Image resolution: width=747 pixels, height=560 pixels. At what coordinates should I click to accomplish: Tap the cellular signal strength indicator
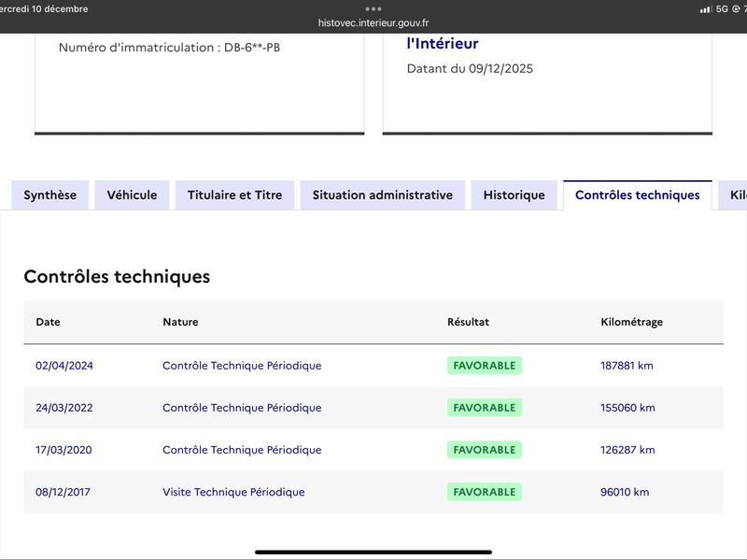tap(705, 9)
